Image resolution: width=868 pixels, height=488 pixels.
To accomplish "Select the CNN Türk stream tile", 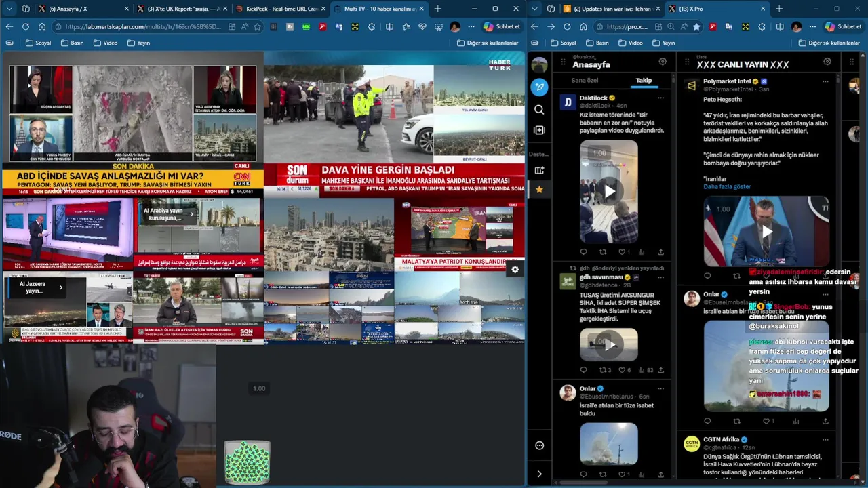I will (x=132, y=124).
